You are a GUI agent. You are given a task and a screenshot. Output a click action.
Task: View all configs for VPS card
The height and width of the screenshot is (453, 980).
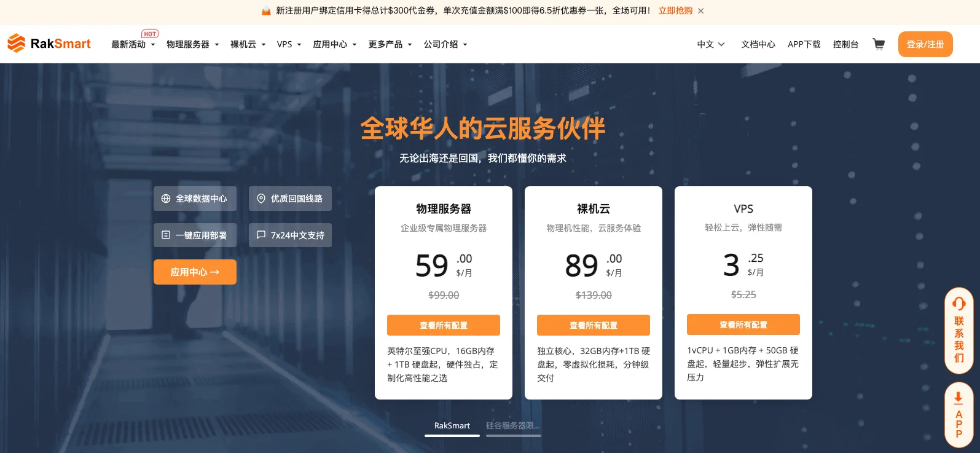(x=743, y=325)
